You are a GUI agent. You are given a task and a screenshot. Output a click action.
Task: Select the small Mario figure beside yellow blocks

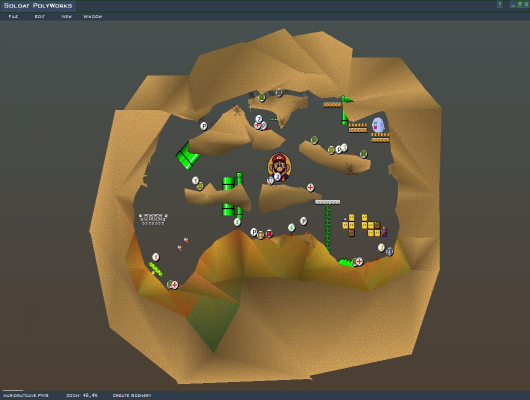coord(384,232)
